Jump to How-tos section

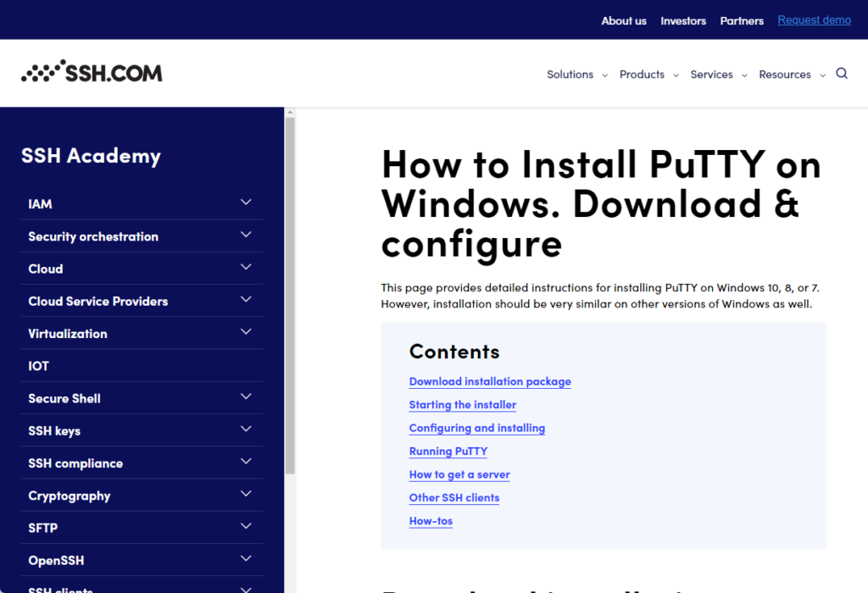pos(431,521)
